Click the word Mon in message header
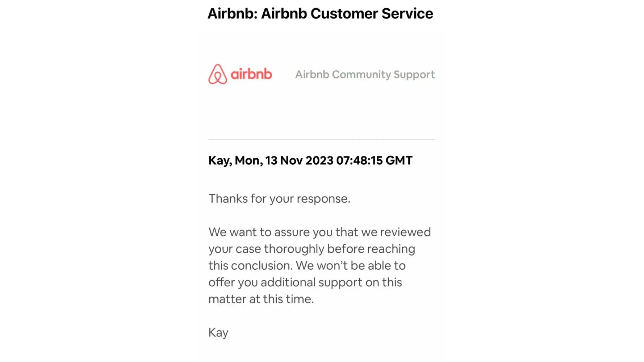 (248, 160)
